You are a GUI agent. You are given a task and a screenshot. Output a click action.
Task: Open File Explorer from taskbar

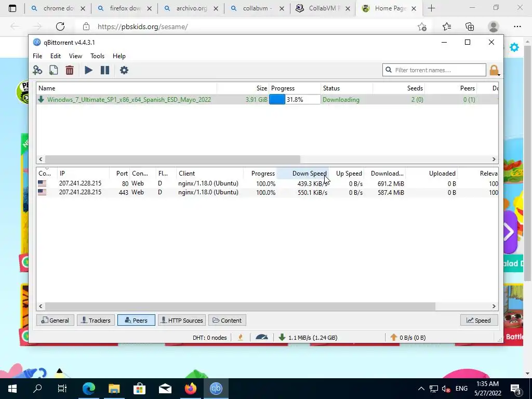[x=114, y=389]
